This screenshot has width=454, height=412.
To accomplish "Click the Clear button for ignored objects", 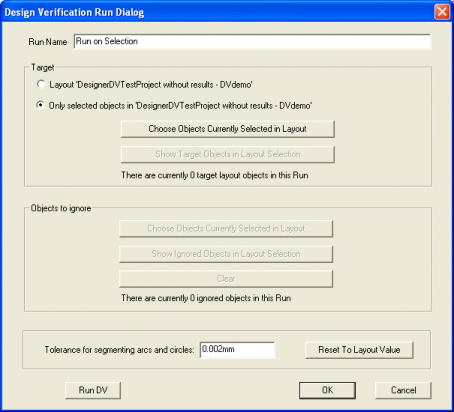I will 226,279.
